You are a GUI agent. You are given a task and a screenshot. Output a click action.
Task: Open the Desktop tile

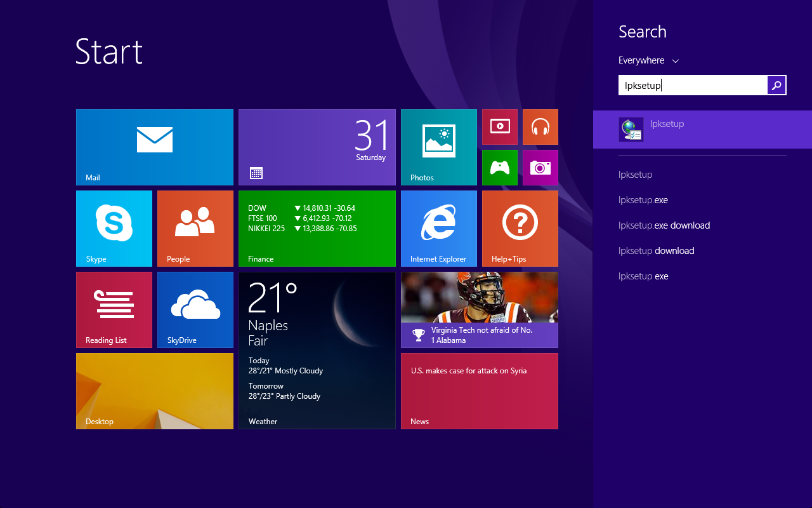pyautogui.click(x=155, y=391)
